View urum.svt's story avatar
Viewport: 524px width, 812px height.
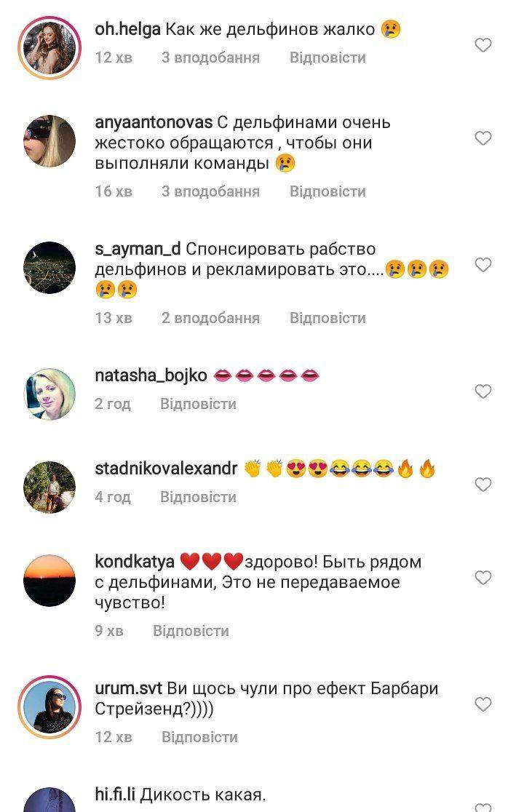[x=49, y=707]
